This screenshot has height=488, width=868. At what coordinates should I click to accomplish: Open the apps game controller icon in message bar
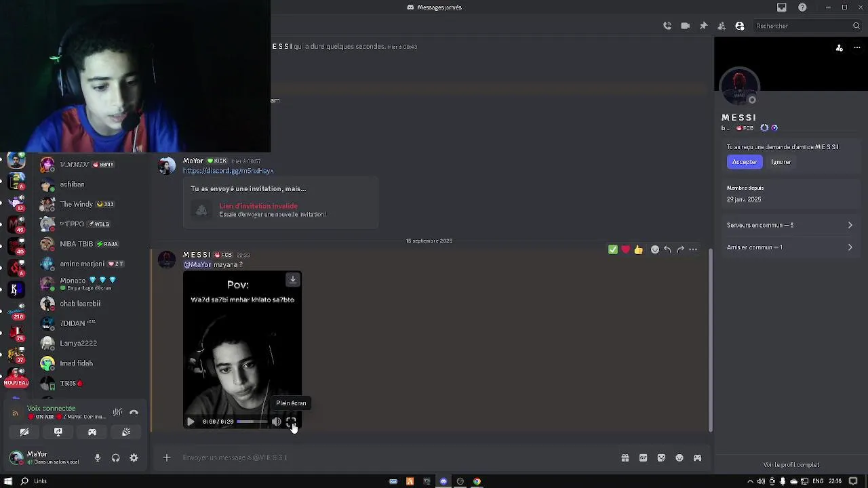[697, 458]
